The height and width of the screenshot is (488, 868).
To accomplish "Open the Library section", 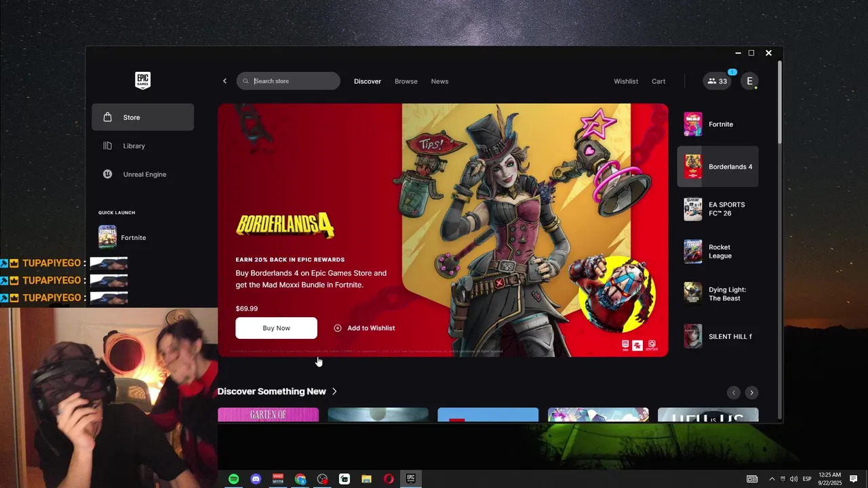I will point(143,146).
